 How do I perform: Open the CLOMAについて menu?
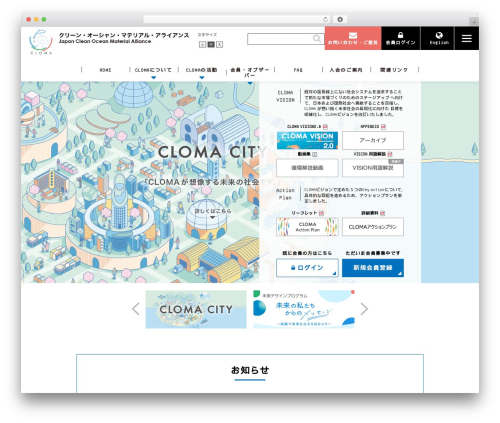coord(153,70)
